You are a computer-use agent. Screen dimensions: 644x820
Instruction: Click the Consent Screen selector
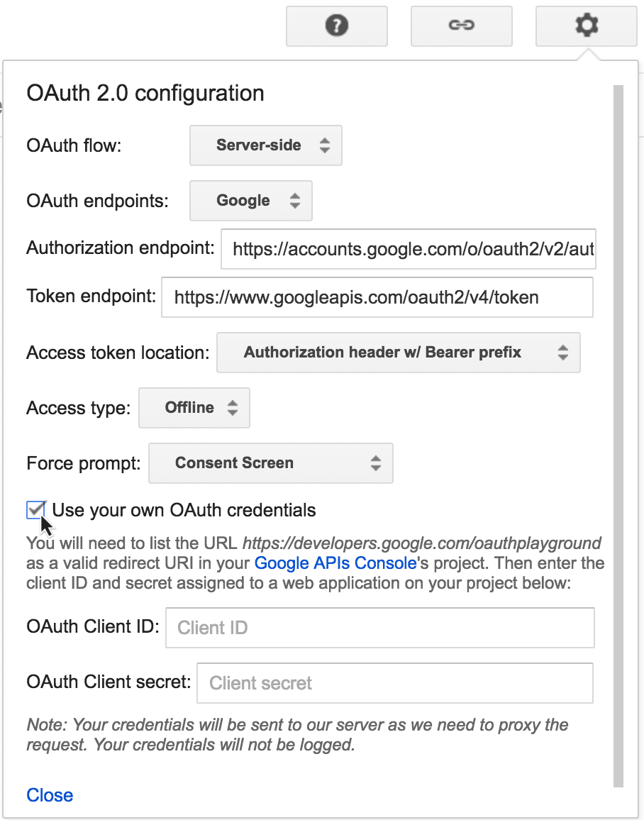coord(270,463)
